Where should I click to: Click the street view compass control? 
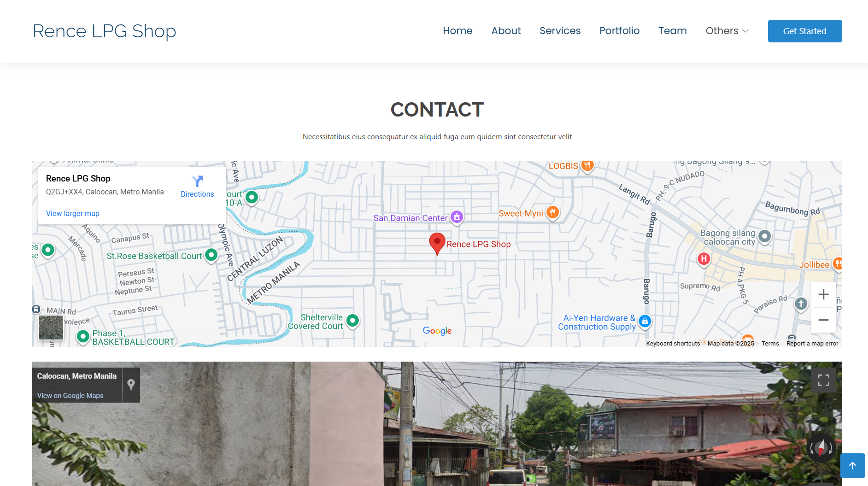pos(821,448)
